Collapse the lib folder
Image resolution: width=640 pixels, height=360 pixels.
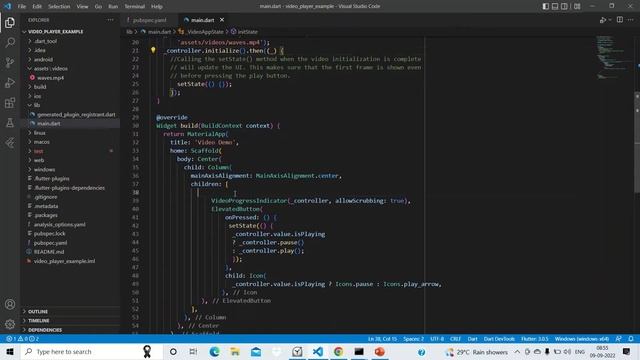pos(37,105)
